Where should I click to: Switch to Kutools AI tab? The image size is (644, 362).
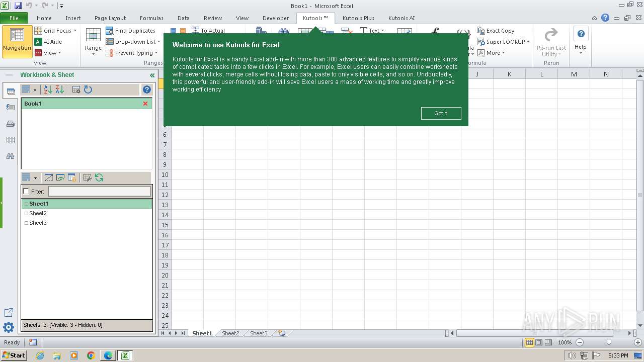[401, 18]
